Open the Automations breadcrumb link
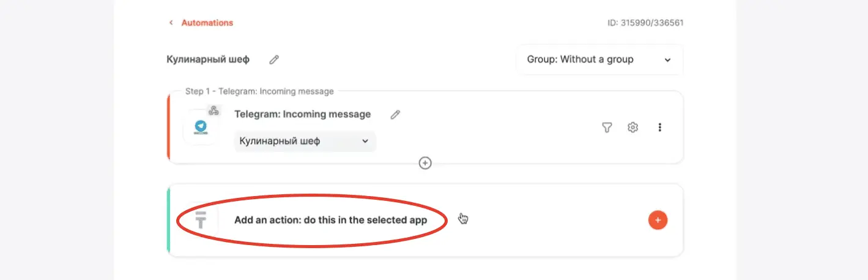The height and width of the screenshot is (280, 868). (x=207, y=23)
